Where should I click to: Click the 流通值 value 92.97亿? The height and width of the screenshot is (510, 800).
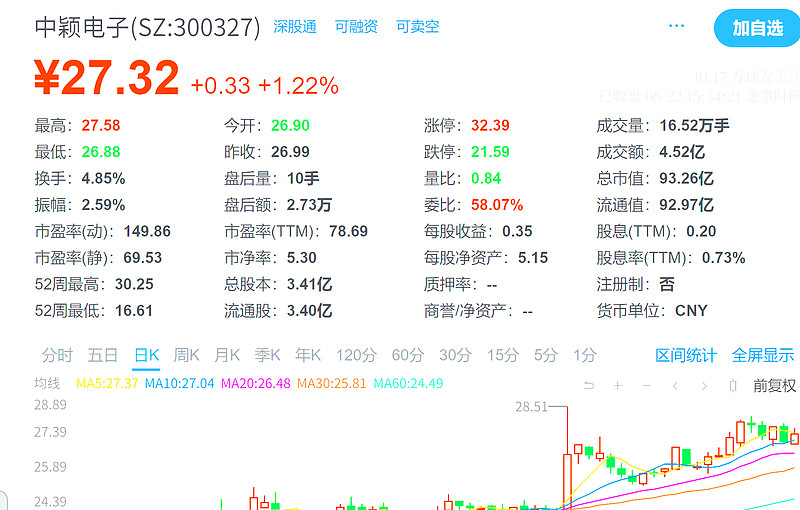click(x=686, y=205)
